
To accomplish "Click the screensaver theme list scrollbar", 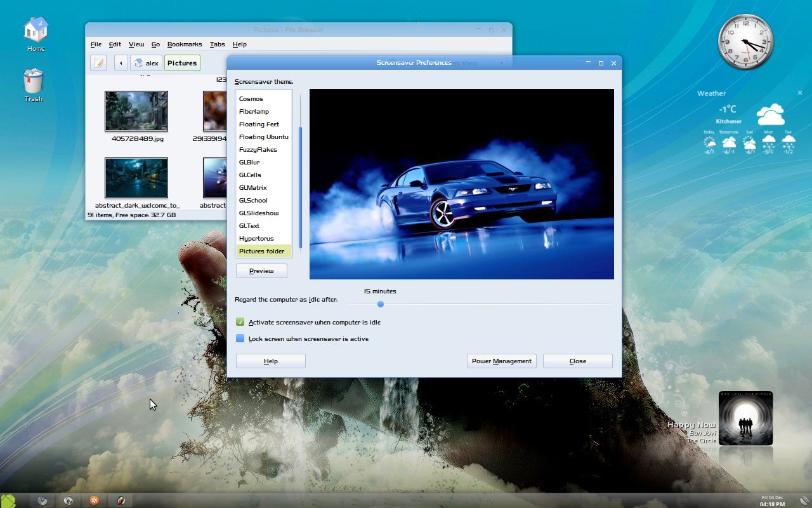I will (x=301, y=188).
